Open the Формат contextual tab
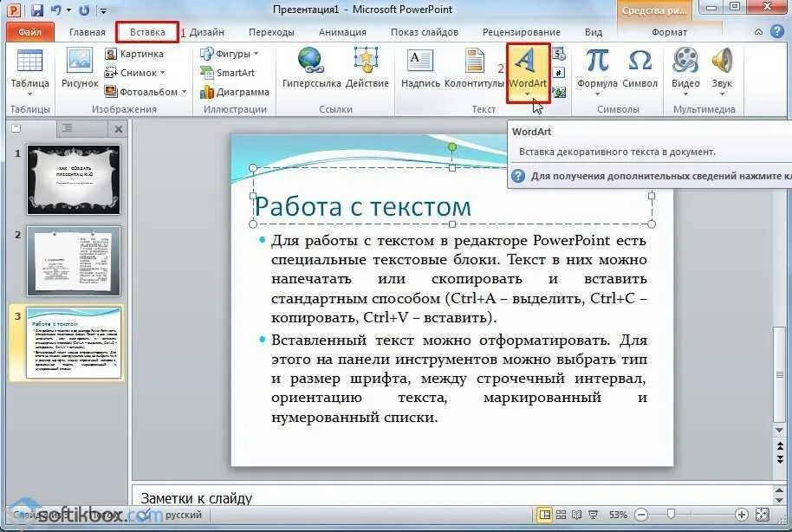 click(x=669, y=32)
